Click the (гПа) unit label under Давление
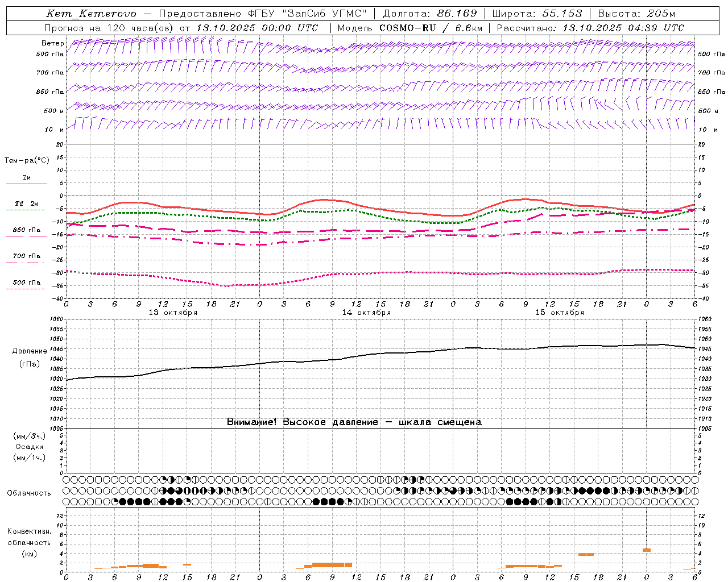 pos(30,364)
